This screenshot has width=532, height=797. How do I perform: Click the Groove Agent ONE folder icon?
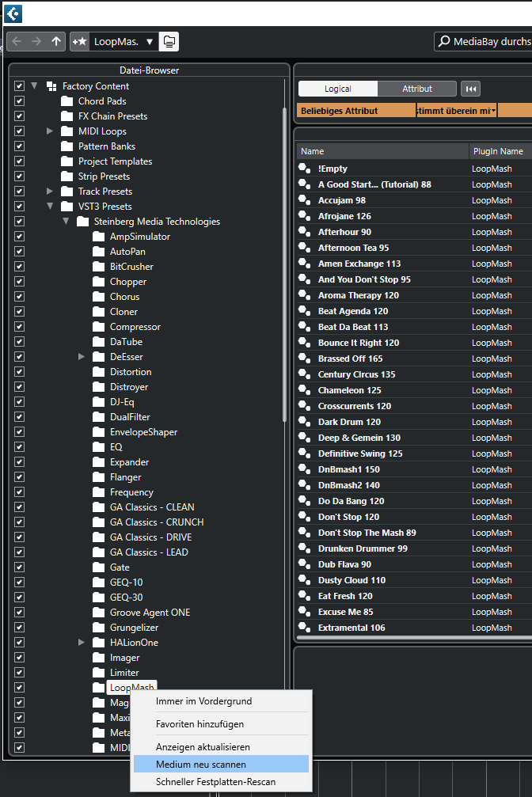coord(99,613)
